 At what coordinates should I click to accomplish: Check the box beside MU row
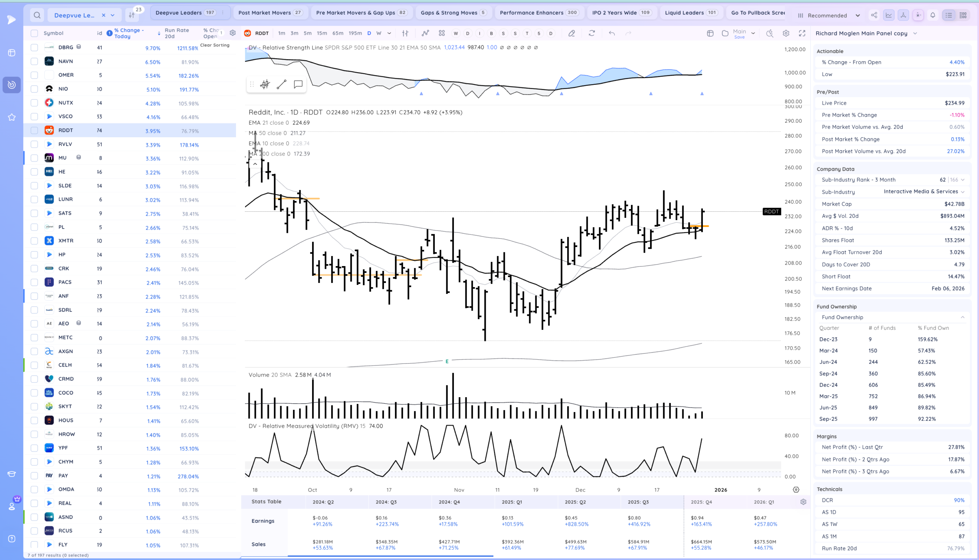pyautogui.click(x=34, y=158)
